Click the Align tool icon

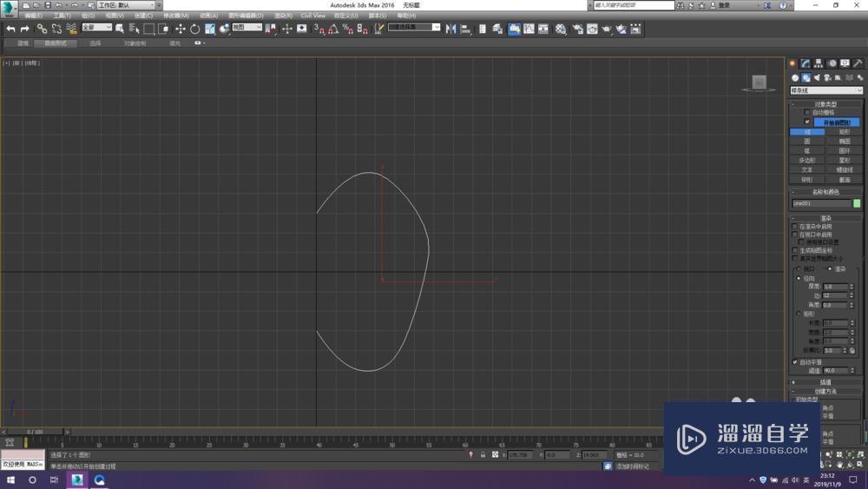465,29
